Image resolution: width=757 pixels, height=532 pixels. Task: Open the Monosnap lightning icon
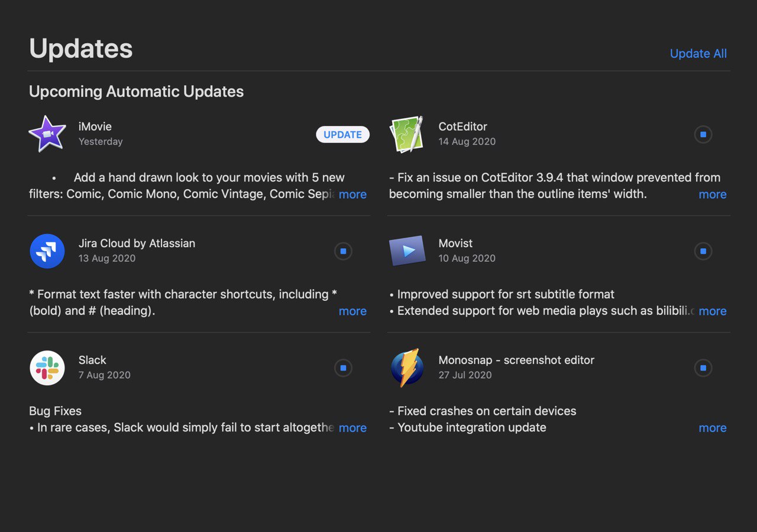pyautogui.click(x=407, y=368)
